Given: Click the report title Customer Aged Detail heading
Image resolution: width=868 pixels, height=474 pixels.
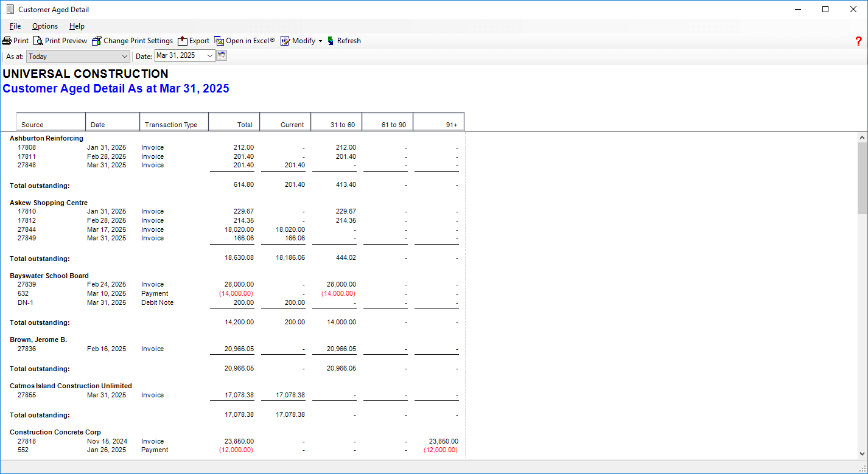Looking at the screenshot, I should (x=116, y=88).
